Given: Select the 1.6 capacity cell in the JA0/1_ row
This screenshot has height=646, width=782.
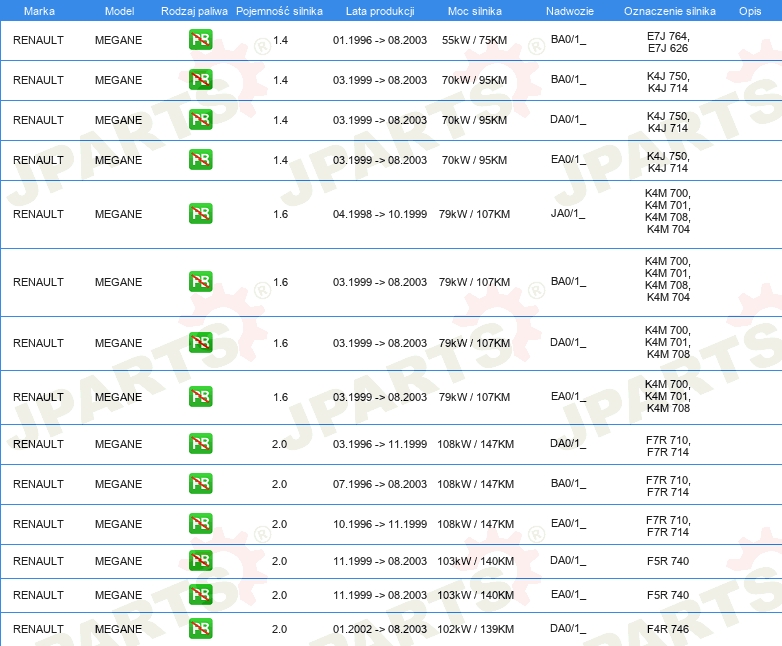Looking at the screenshot, I should tap(280, 214).
